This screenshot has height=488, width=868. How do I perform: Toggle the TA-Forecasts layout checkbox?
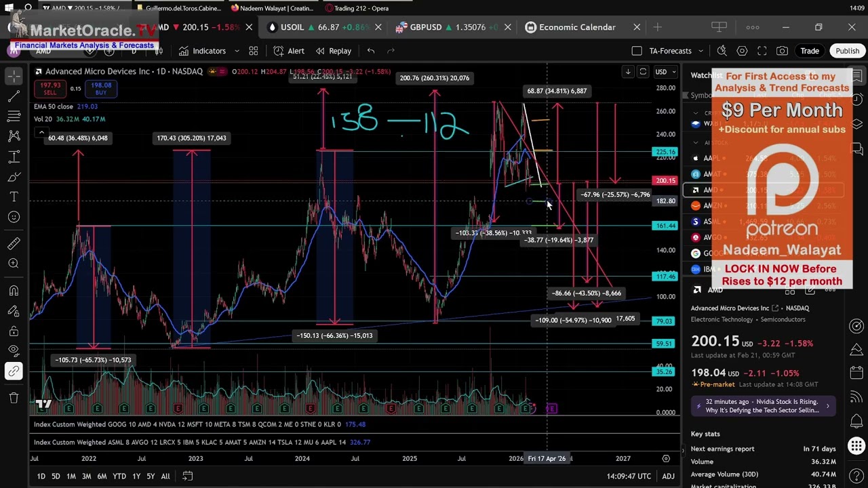tap(636, 51)
